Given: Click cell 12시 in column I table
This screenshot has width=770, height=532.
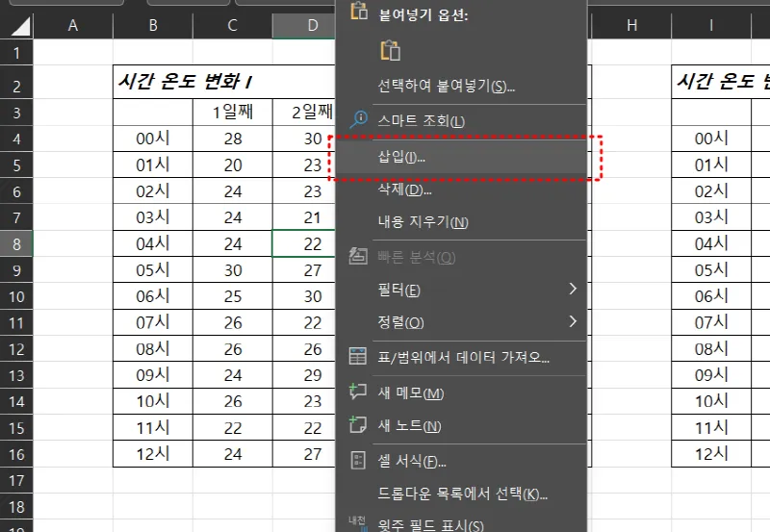Looking at the screenshot, I should point(711,454).
